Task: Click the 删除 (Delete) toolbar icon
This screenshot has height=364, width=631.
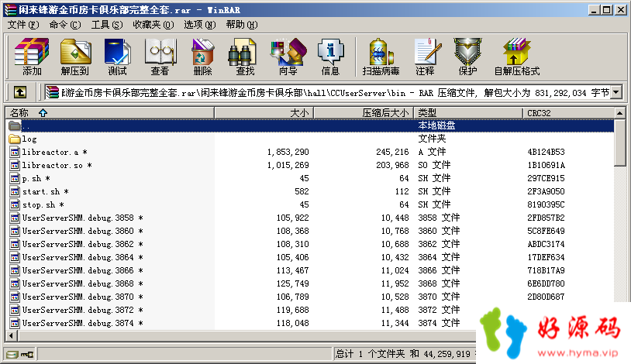Action: click(202, 57)
